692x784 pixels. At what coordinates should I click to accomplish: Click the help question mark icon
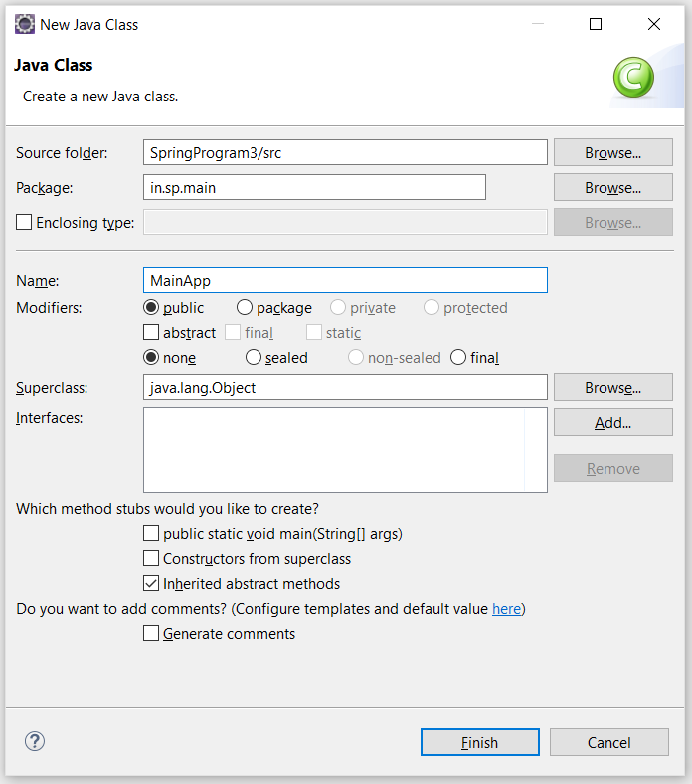35,741
